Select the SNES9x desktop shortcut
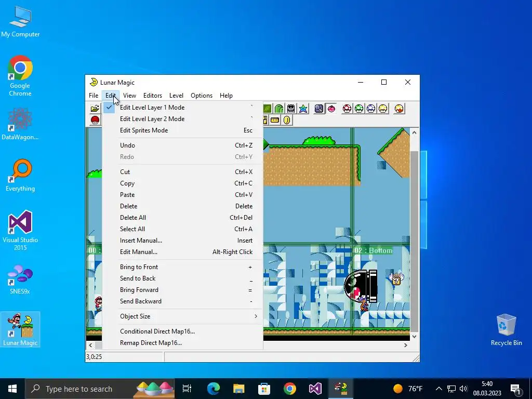This screenshot has height=399, width=532. click(20, 280)
